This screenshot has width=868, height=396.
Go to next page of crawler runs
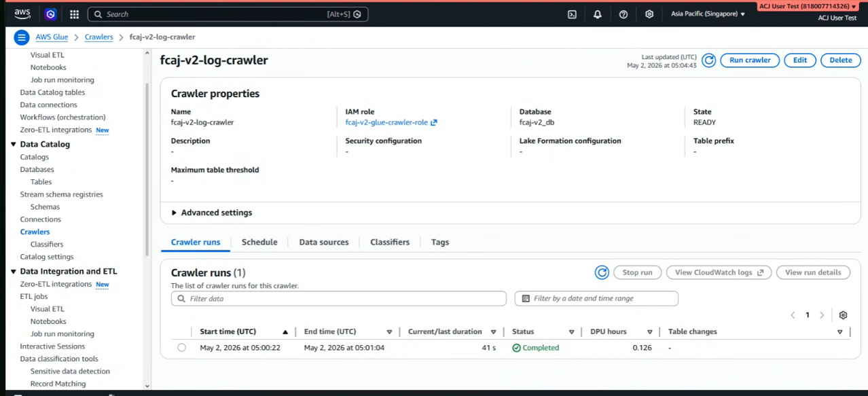[x=822, y=315]
